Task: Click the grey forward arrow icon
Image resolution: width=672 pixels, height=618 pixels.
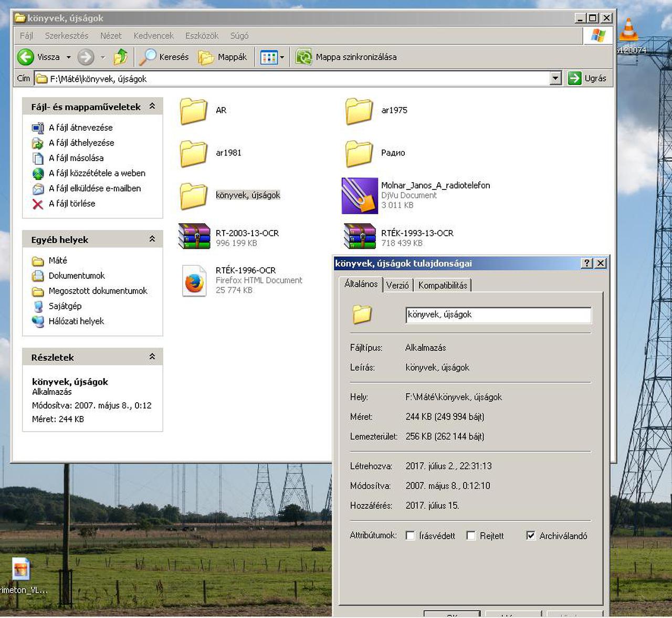Action: (86, 57)
